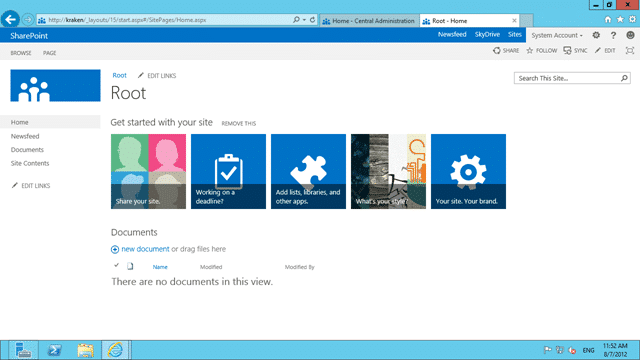Open SkyDrive from the suite bar

click(487, 34)
